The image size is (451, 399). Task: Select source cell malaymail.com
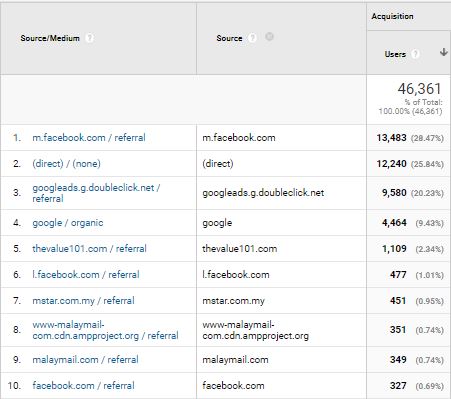click(x=235, y=360)
